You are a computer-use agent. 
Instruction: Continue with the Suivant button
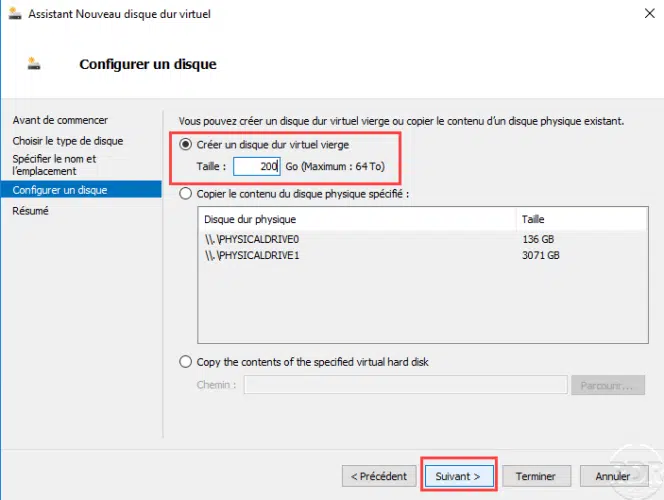pyautogui.click(x=459, y=476)
